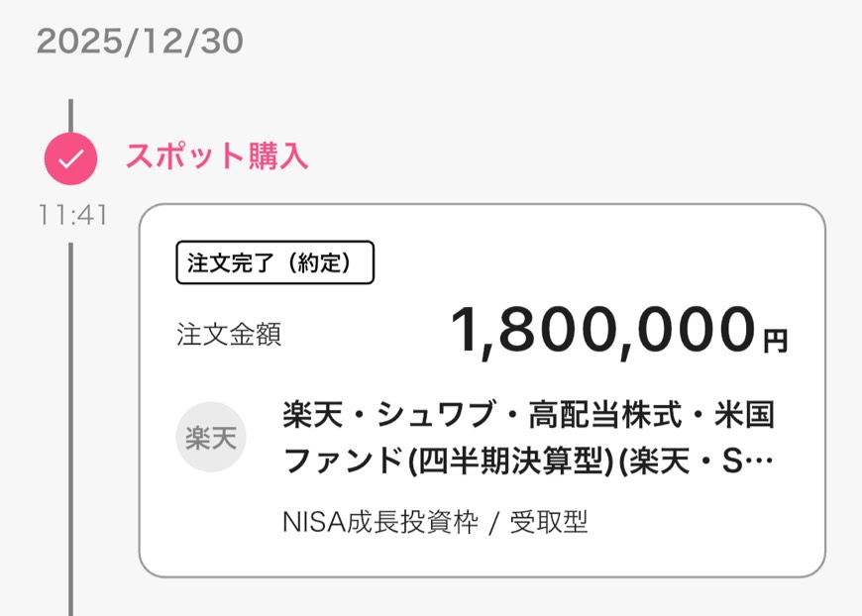Open the 楽天・シュワブ・高配当株式・米国 fund name
862x616 pixels.
click(x=528, y=415)
